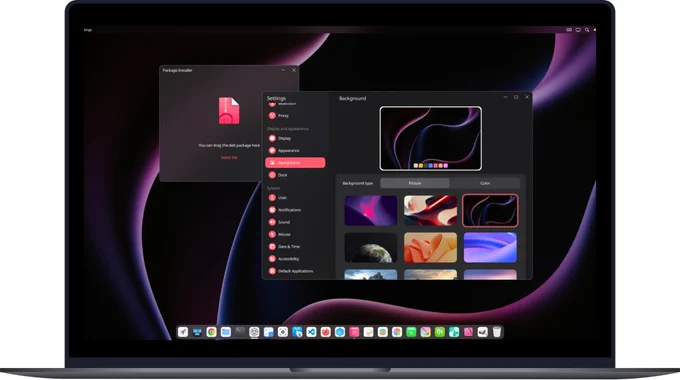Choose the red and cream abstract wallpaper

430,210
